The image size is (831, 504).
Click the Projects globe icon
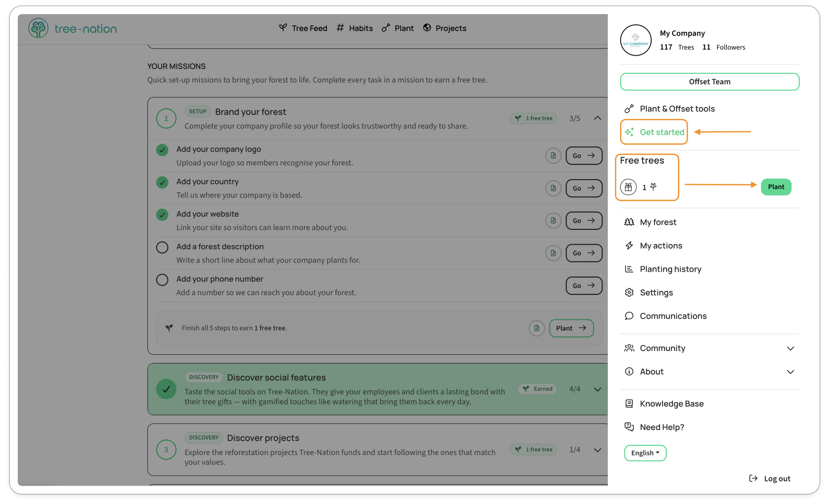(427, 28)
